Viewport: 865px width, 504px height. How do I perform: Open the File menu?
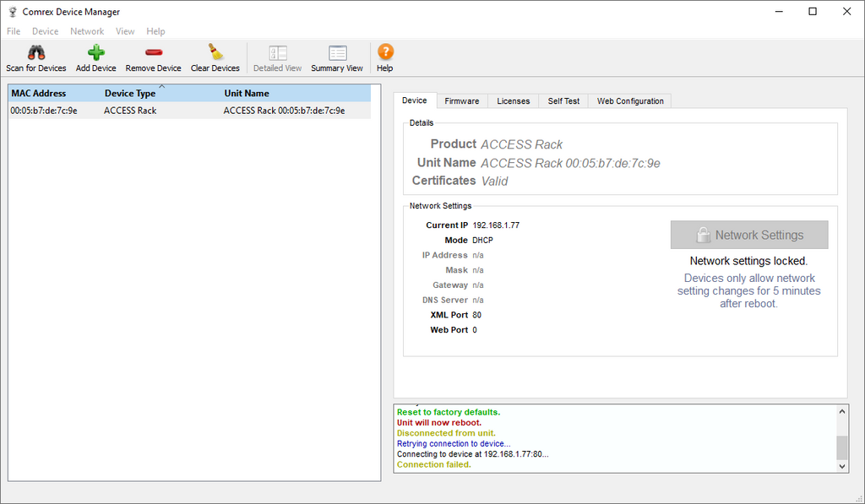(x=14, y=31)
